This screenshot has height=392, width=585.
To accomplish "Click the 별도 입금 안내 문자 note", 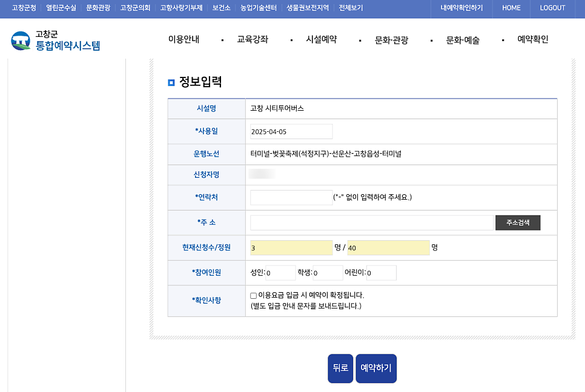I will (306, 306).
